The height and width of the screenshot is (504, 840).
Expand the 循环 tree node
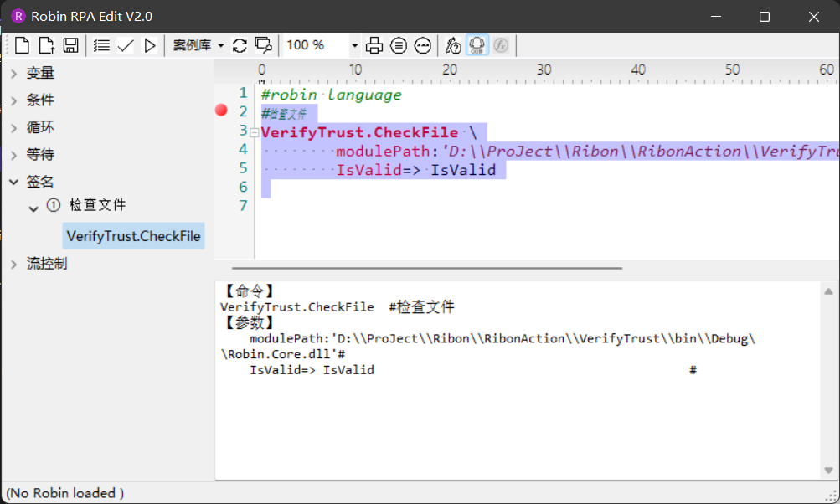14,128
